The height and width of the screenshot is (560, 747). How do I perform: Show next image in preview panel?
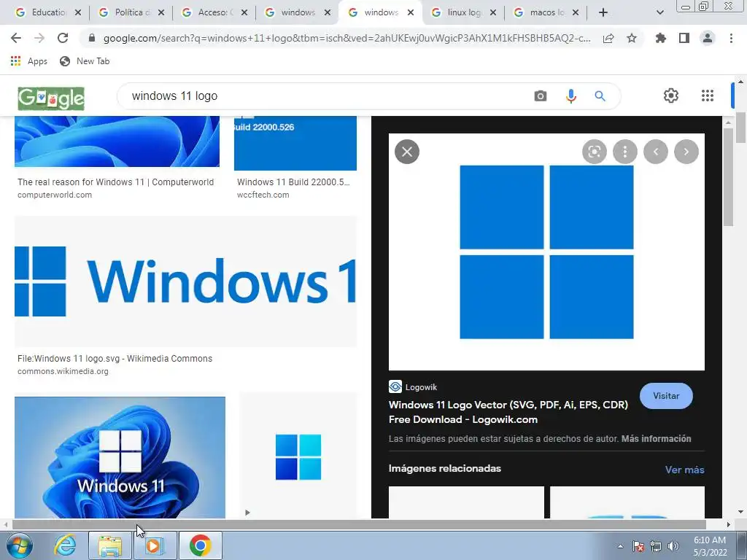[686, 152]
